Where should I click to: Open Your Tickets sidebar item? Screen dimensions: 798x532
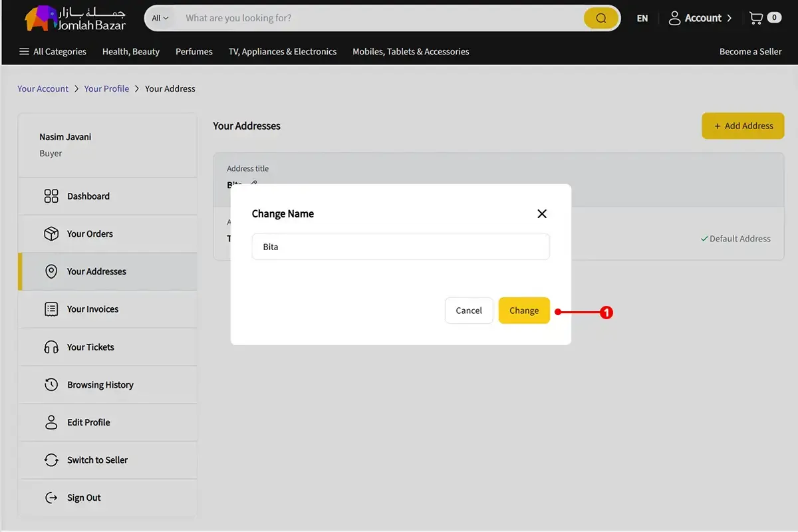[90, 347]
